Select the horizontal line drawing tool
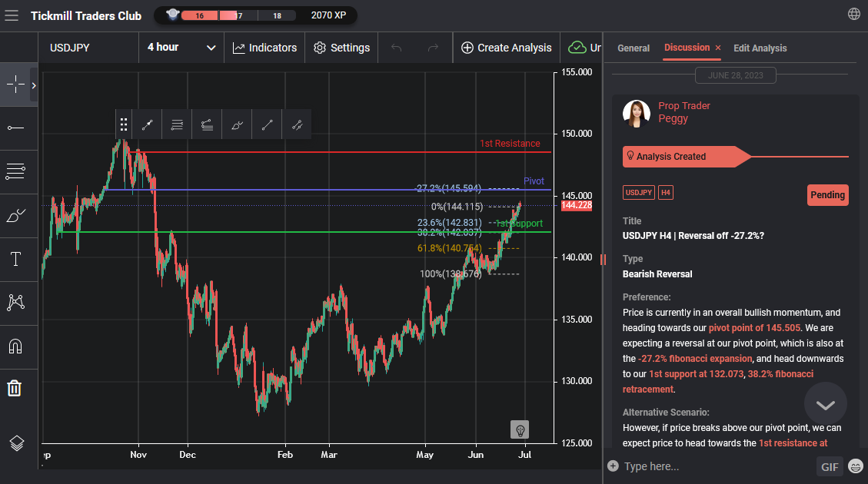Image resolution: width=868 pixels, height=484 pixels. pyautogui.click(x=15, y=128)
